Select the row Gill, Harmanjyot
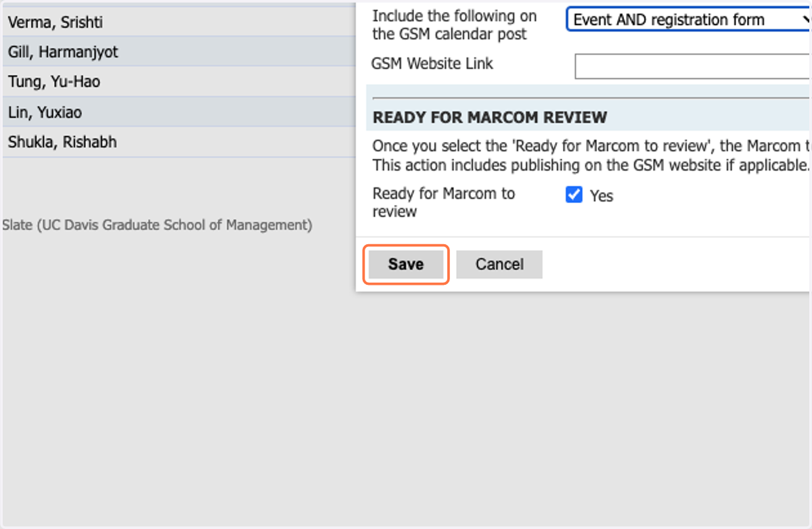812x529 pixels. coord(179,51)
